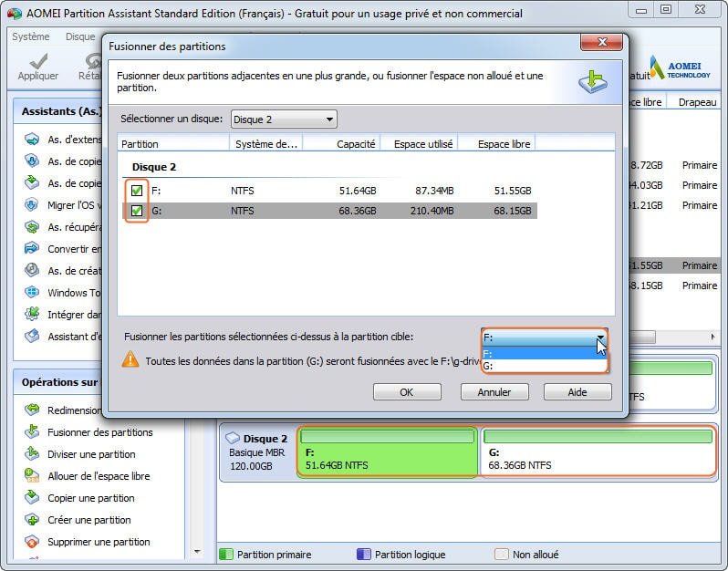Click the AOMEI Technology logo

(680, 68)
